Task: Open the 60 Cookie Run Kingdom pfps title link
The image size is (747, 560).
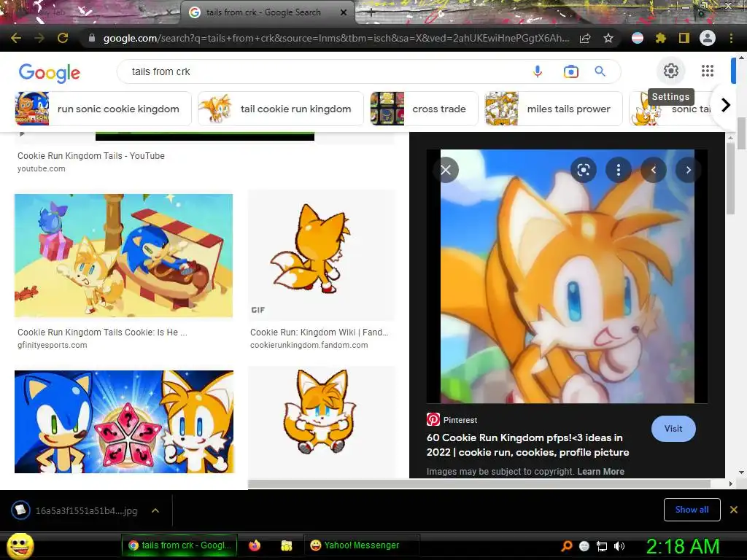Action: pos(528,445)
